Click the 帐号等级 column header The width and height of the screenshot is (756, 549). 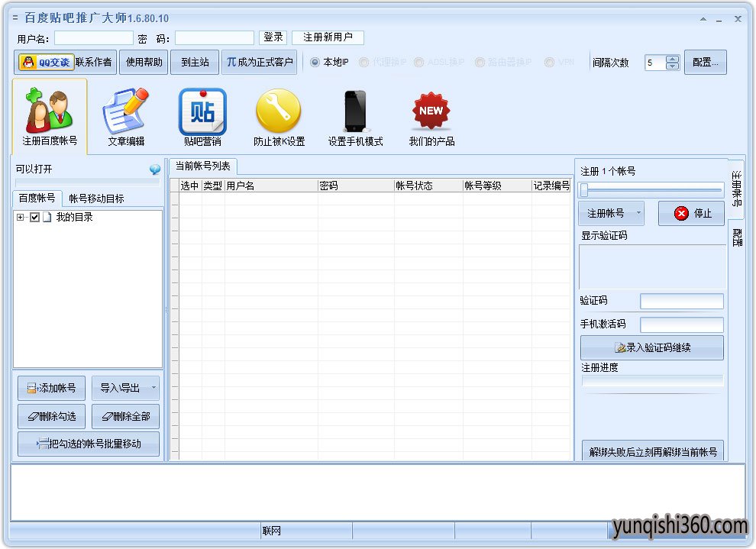[497, 186]
